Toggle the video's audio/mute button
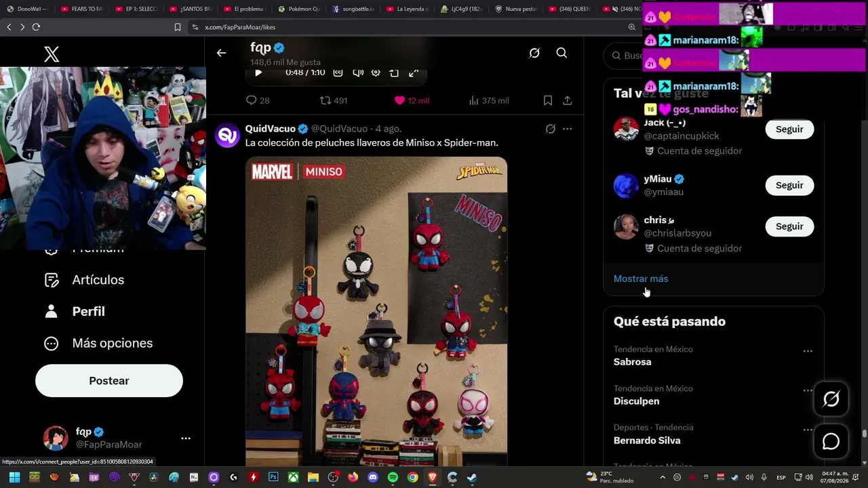This screenshot has height=488, width=868. pos(357,73)
